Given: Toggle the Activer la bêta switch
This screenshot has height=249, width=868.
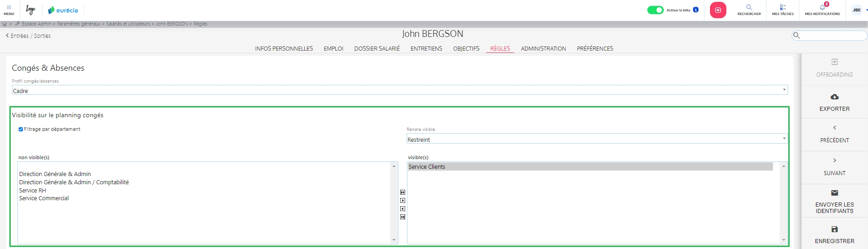Looking at the screenshot, I should pos(655,10).
